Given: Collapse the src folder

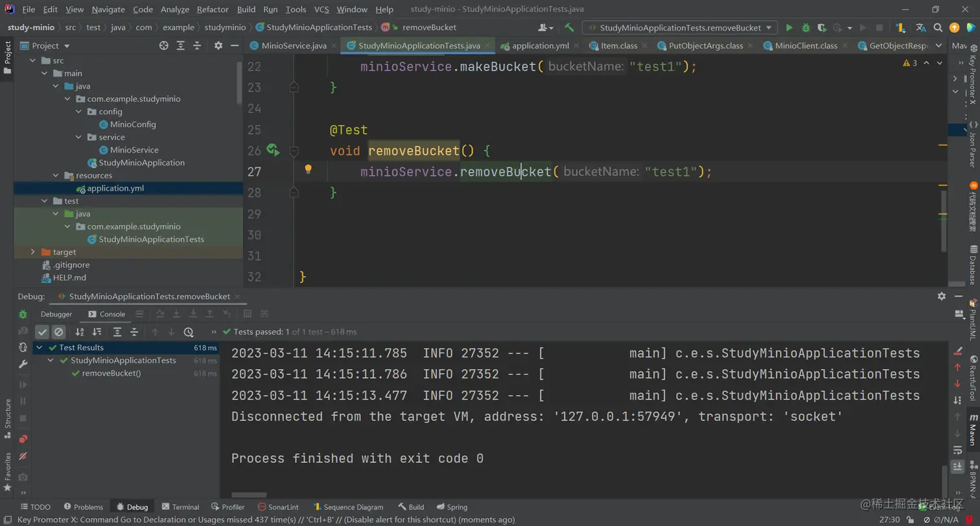Looking at the screenshot, I should click(x=32, y=60).
